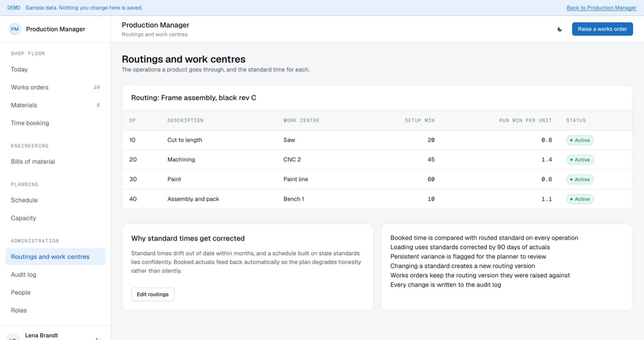The height and width of the screenshot is (340, 644).
Task: Go to Time booking page
Action: coord(55,123)
